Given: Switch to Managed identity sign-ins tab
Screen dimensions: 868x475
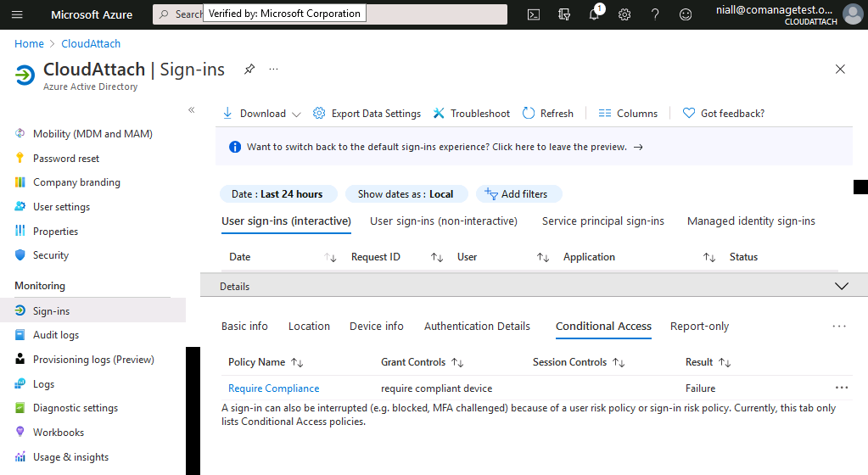Looking at the screenshot, I should (x=751, y=221).
